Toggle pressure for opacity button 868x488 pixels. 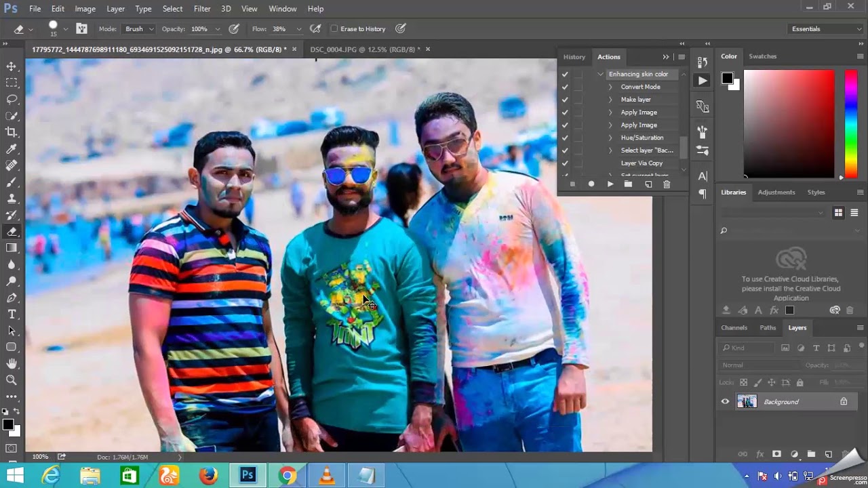tap(234, 28)
